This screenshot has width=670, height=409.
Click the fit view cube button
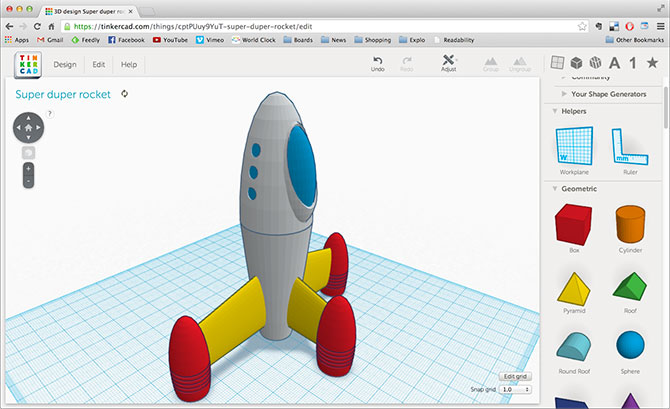(28, 153)
